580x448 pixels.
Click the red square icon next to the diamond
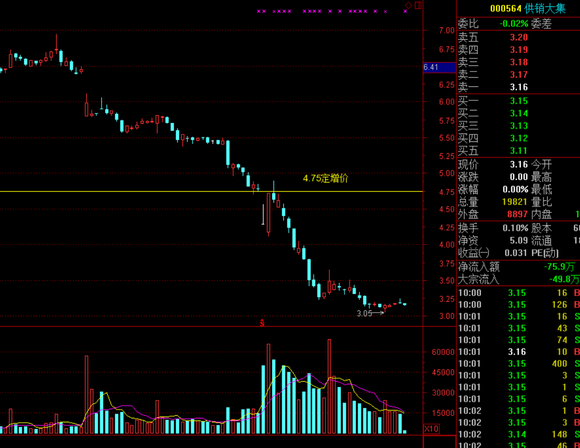tap(418, 5)
